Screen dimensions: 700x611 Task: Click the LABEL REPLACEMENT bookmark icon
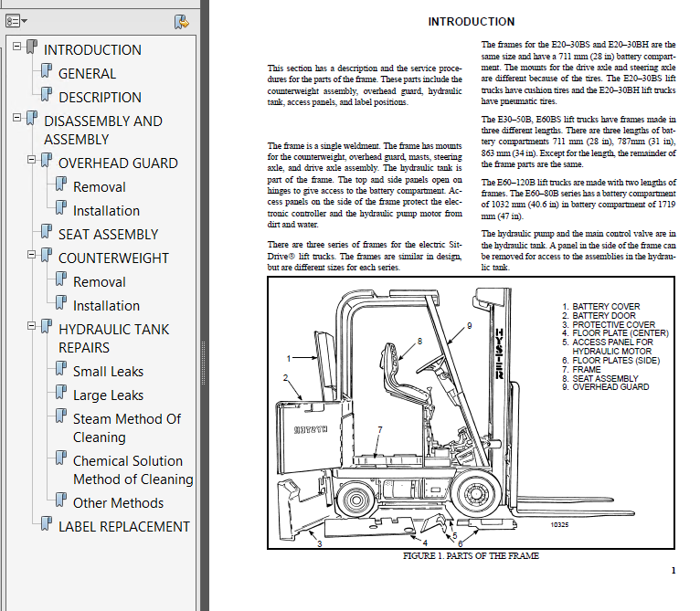pyautogui.click(x=47, y=523)
